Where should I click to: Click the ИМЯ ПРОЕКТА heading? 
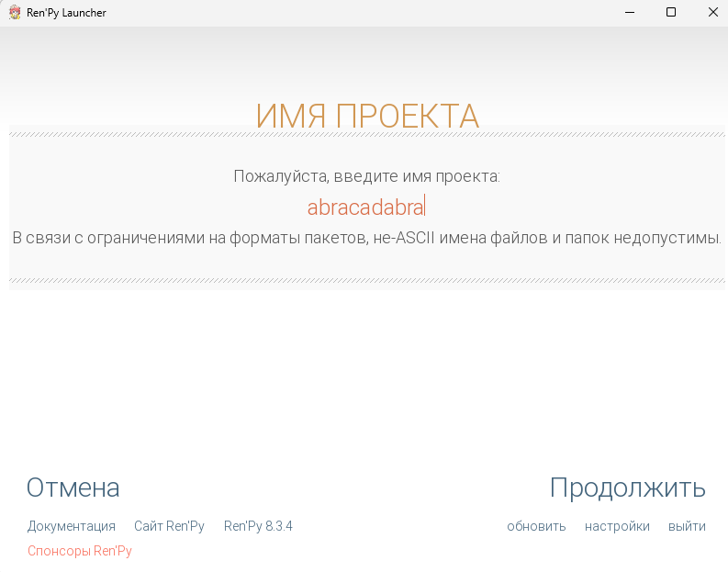[x=367, y=116]
